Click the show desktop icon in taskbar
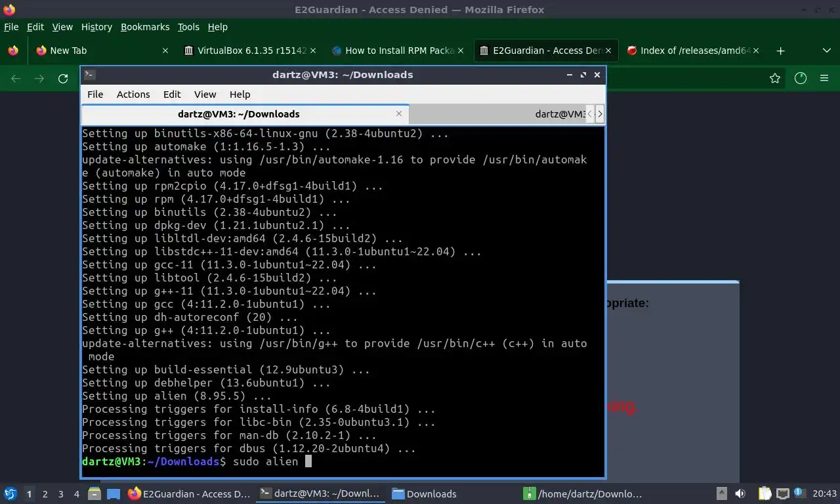The width and height of the screenshot is (840, 504). pos(113,493)
